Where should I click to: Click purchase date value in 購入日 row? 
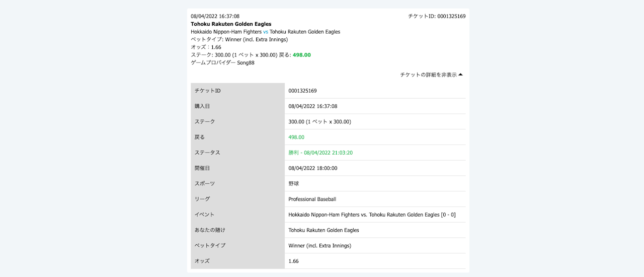312,106
